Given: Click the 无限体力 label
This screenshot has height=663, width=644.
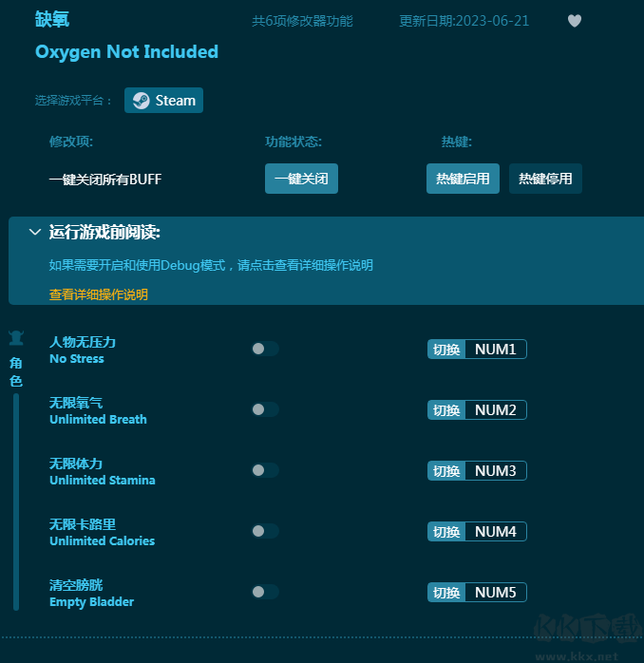Looking at the screenshot, I should pyautogui.click(x=76, y=464).
